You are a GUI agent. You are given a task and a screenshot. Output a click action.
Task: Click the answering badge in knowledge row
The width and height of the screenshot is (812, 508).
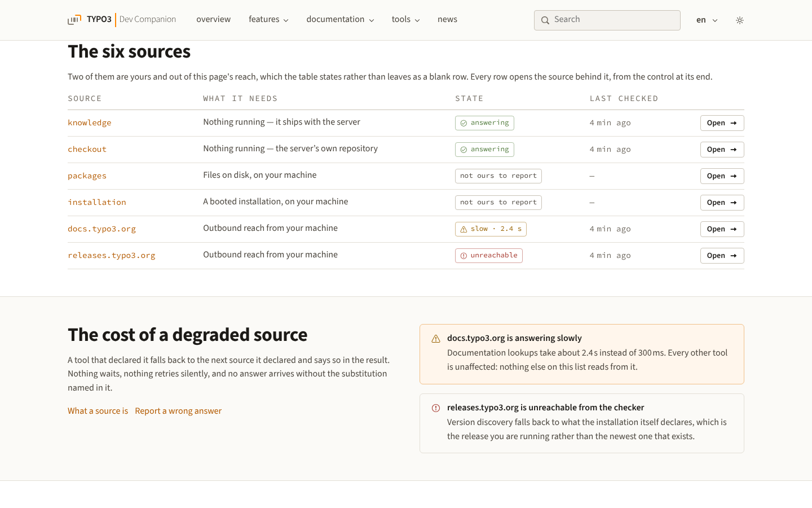point(484,123)
